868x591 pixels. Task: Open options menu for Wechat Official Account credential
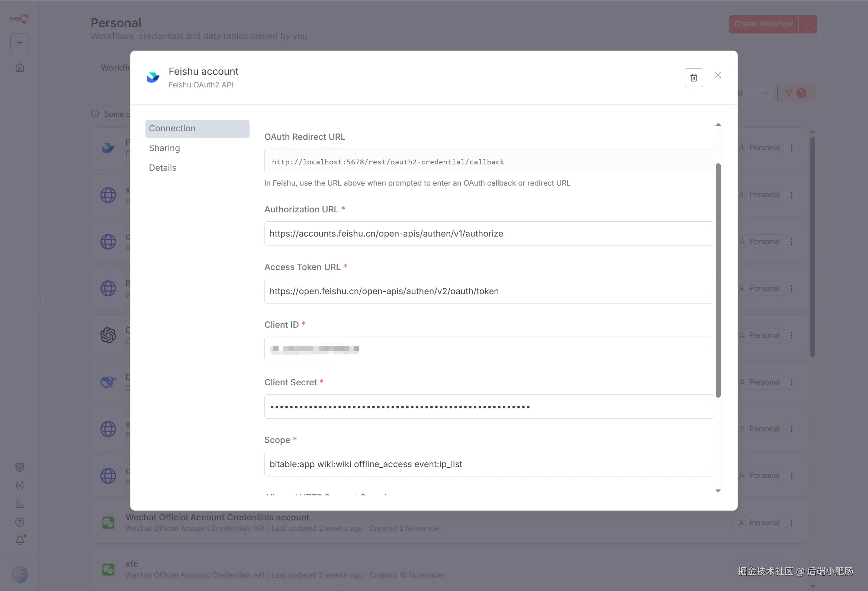click(791, 523)
